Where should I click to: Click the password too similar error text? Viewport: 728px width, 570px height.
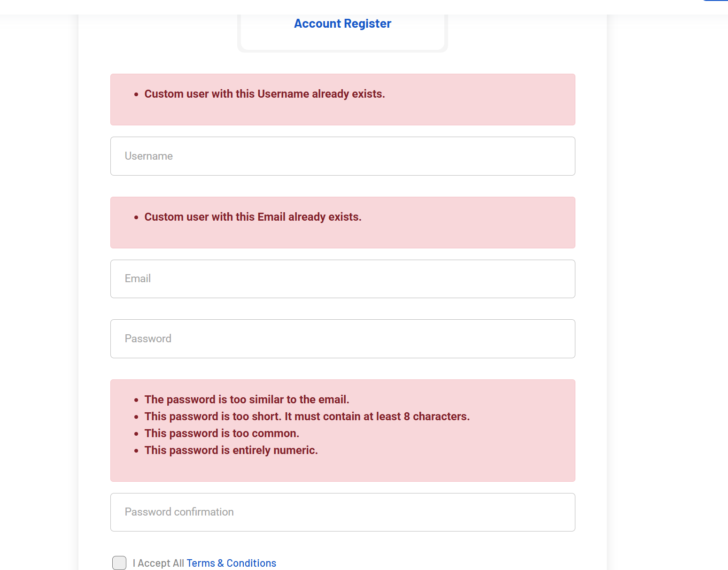click(x=247, y=400)
